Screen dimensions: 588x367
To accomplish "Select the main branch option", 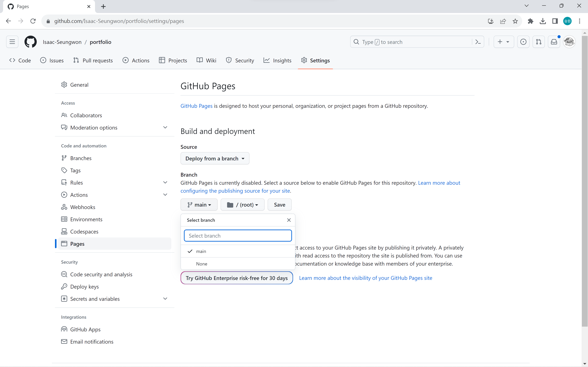I will pos(201,251).
